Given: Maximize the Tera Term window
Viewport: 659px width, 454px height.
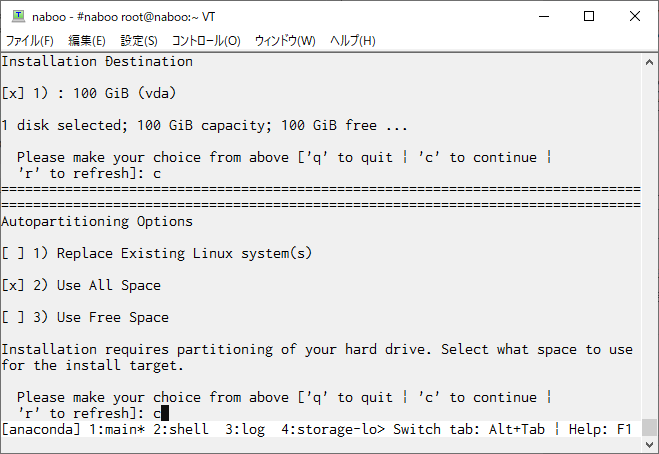Looking at the screenshot, I should 589,16.
